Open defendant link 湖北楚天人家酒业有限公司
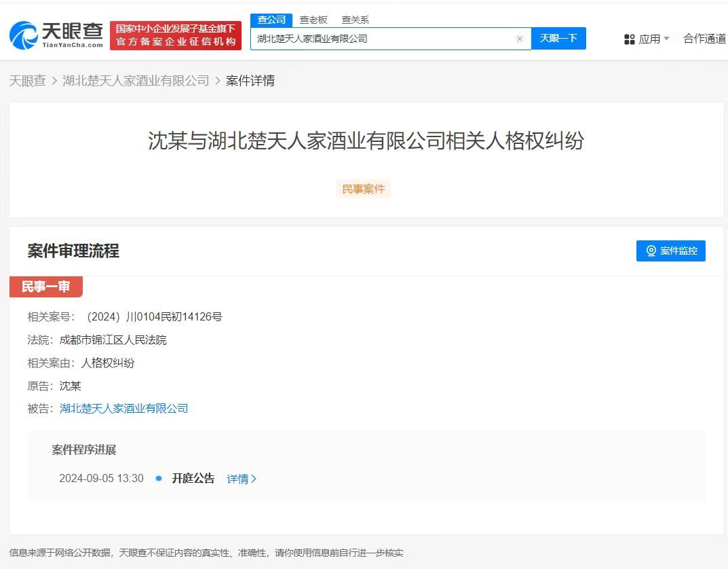 124,408
